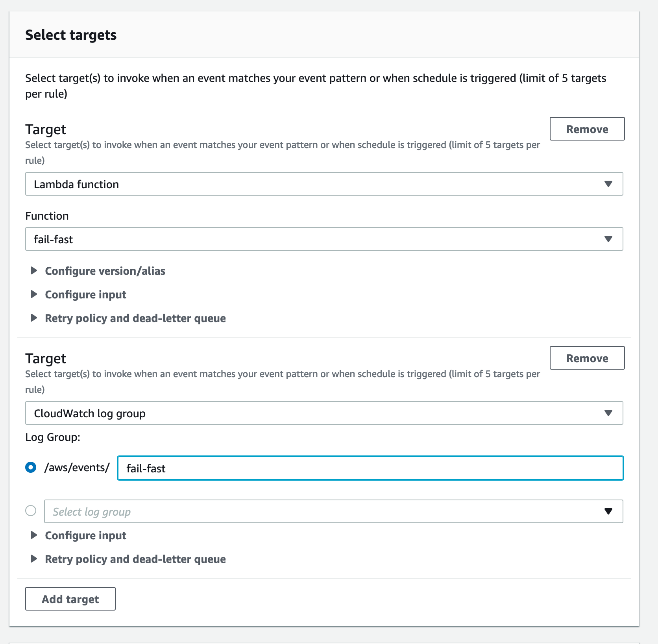Click the arrow icon on Lambda function dropdown
Viewport: 658px width, 644px height.
608,184
